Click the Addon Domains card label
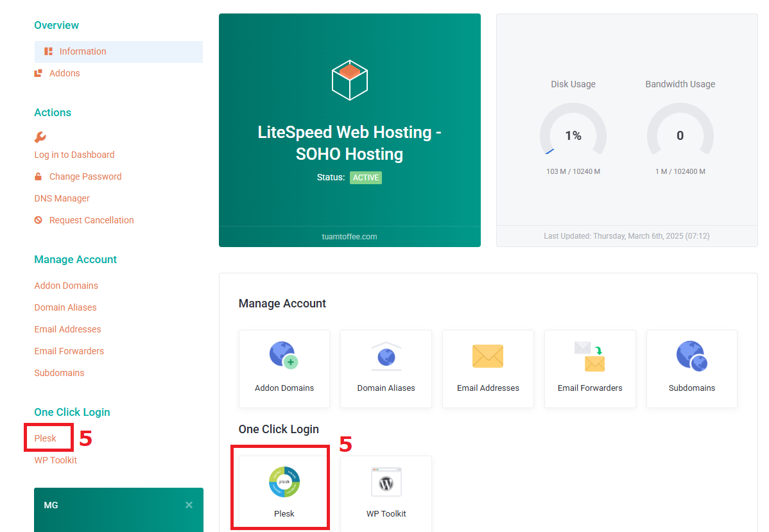Viewport: 769px width, 532px height. [284, 388]
